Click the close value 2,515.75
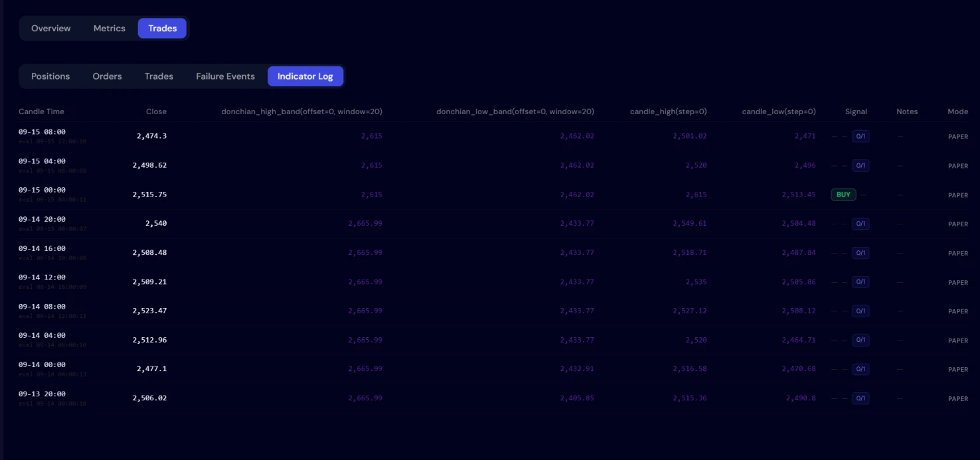The width and height of the screenshot is (980, 460). [x=149, y=194]
